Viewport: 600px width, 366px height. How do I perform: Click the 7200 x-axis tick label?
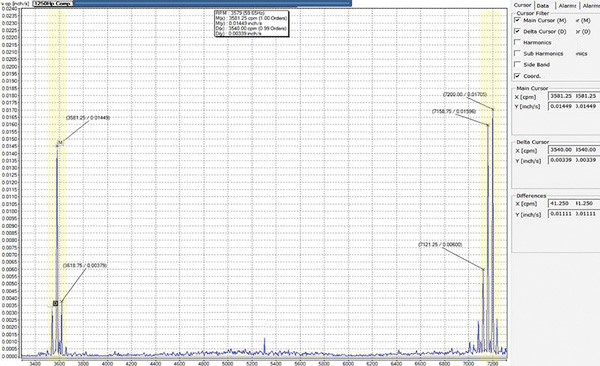coord(492,363)
